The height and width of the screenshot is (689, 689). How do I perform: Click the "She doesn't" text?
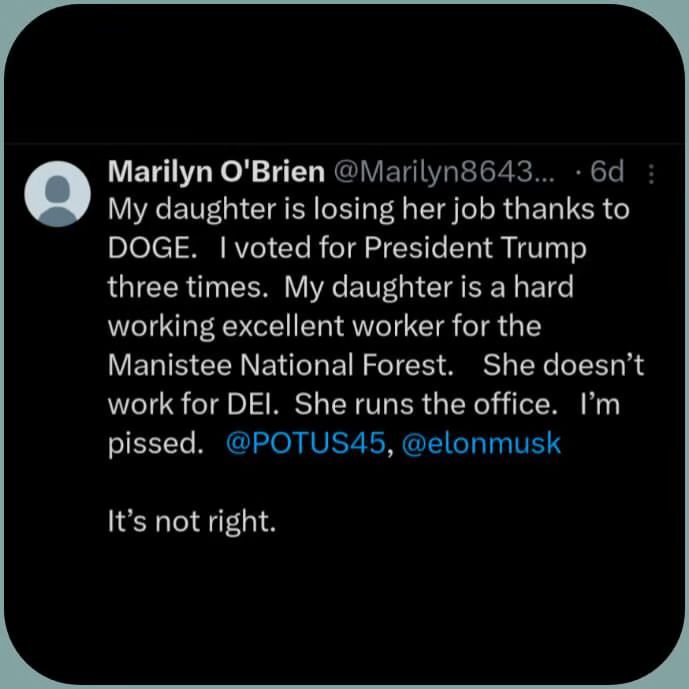click(x=563, y=365)
